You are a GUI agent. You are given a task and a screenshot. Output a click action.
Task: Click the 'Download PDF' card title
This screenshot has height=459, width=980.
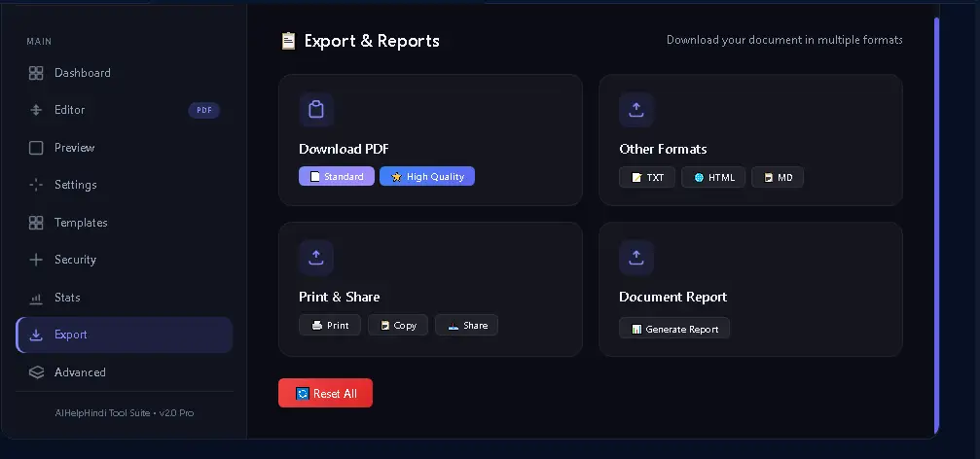click(344, 149)
